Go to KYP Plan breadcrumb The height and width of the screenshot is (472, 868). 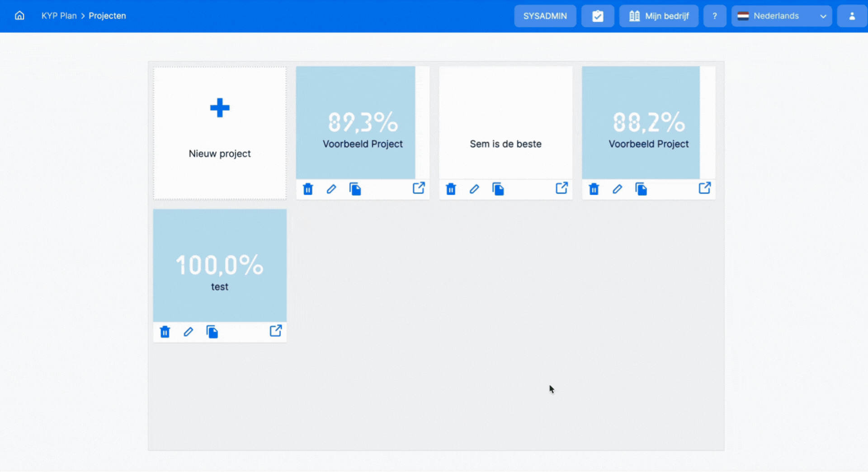pos(59,16)
